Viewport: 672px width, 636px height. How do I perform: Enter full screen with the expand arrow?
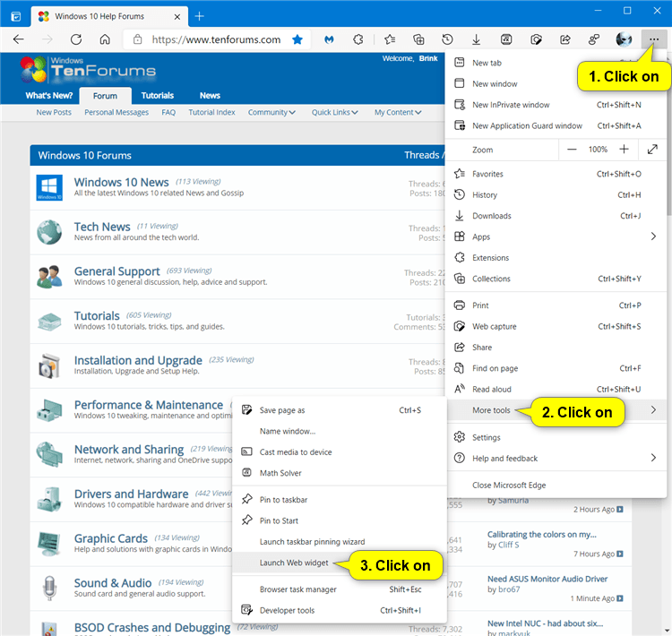click(x=652, y=150)
